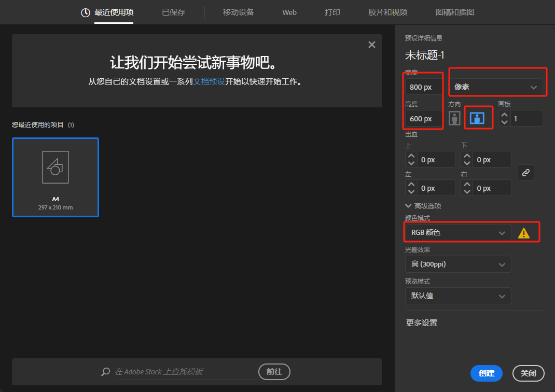
Task: Decrease bottom bleed value
Action: click(467, 163)
